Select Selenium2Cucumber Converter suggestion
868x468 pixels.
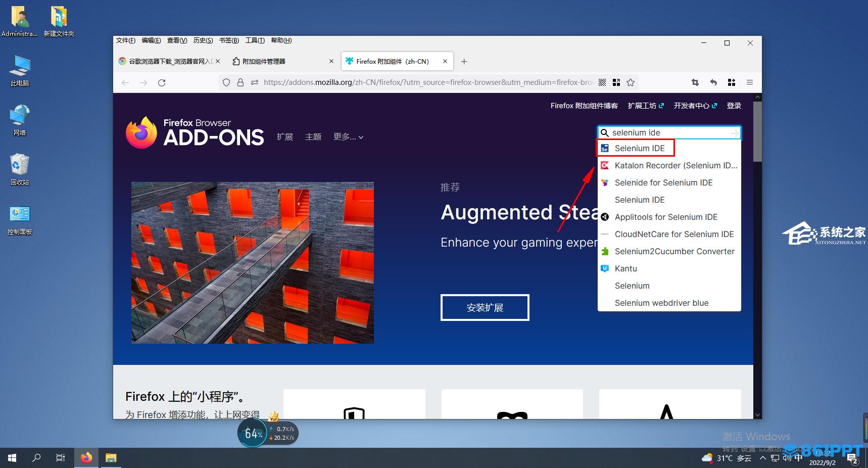[669, 251]
